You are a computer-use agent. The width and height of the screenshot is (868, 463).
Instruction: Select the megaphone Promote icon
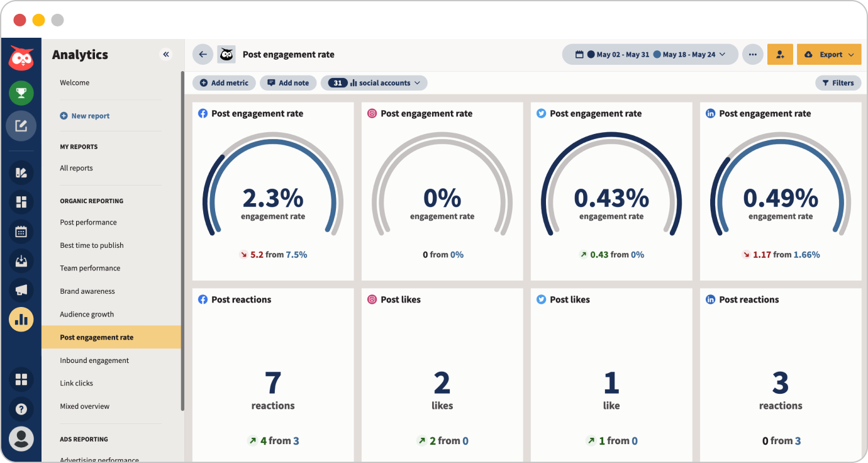(x=21, y=289)
